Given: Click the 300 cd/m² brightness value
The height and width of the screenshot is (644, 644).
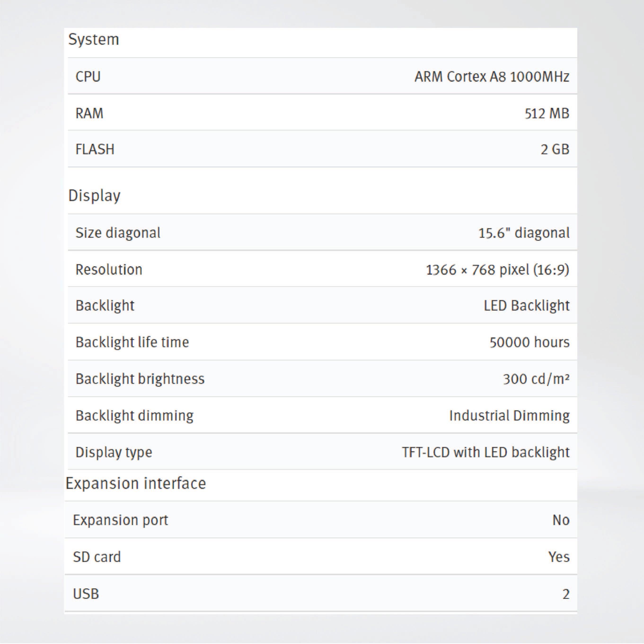Looking at the screenshot, I should 536,379.
